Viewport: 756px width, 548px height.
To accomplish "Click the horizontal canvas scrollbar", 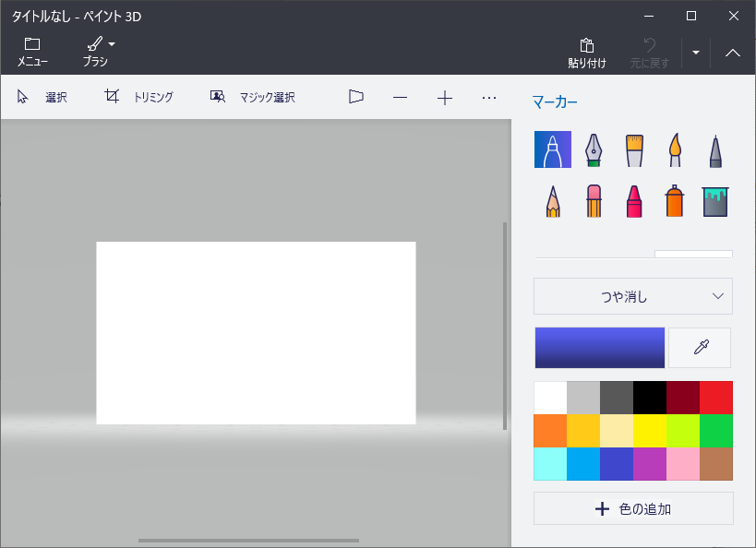I will pos(249,541).
